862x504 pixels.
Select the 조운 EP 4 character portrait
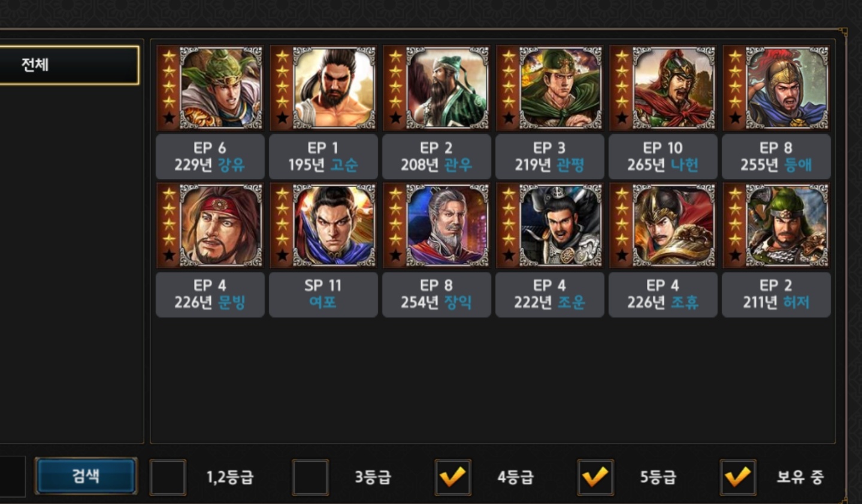(549, 226)
